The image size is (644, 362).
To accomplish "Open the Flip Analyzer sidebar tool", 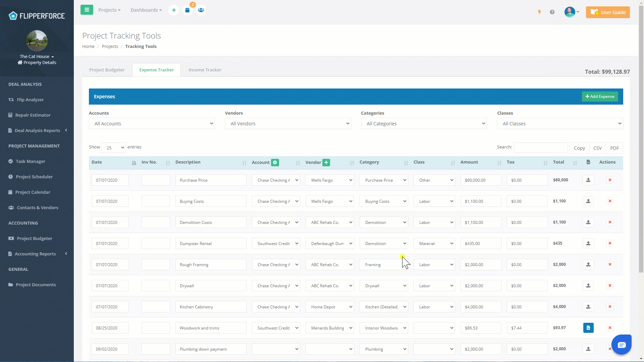I will click(x=30, y=100).
